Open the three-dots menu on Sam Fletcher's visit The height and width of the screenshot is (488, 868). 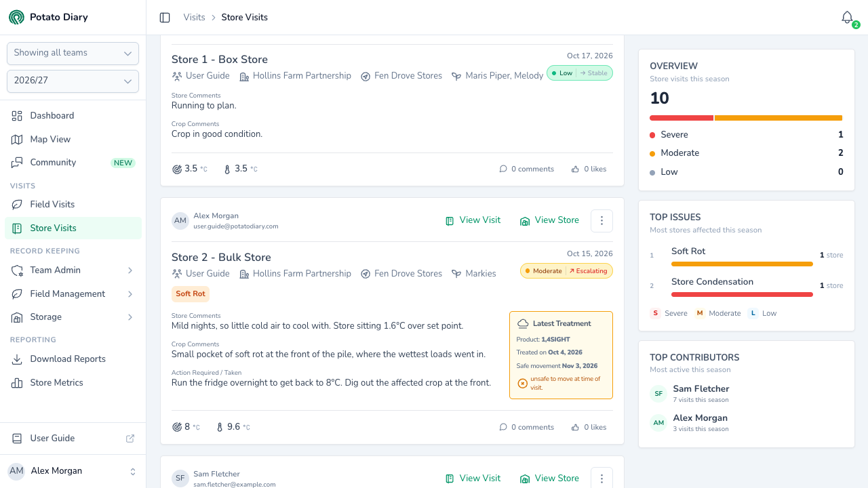click(601, 479)
